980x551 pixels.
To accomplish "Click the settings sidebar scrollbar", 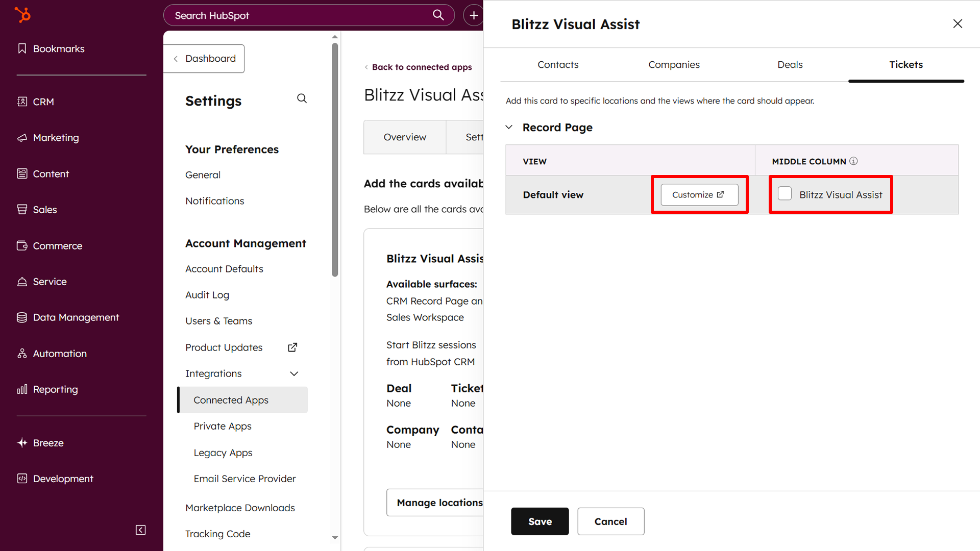I will coord(335,158).
